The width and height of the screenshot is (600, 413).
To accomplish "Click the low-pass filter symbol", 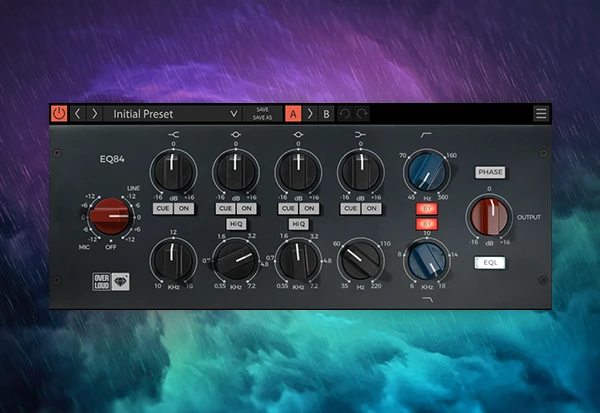I will (427, 299).
